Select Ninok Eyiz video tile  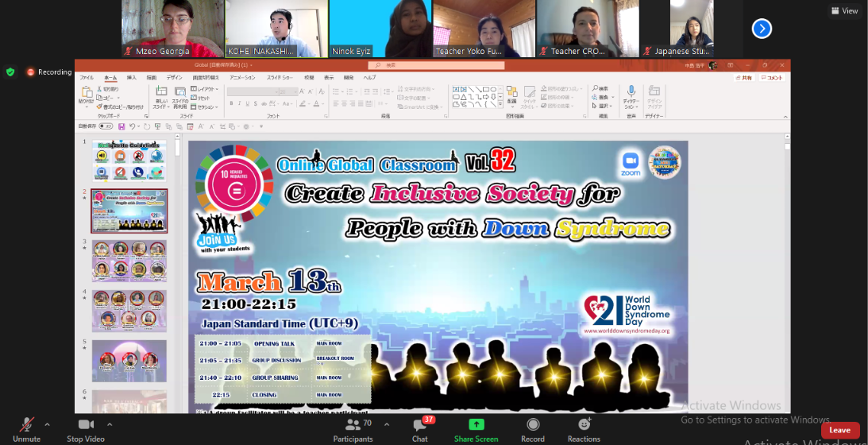[x=380, y=29]
